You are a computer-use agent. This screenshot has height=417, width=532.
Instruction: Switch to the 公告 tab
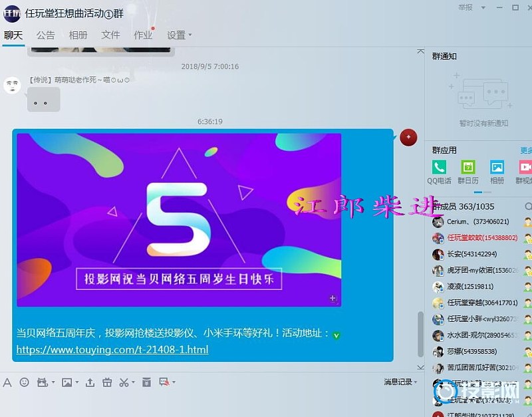pyautogui.click(x=45, y=35)
